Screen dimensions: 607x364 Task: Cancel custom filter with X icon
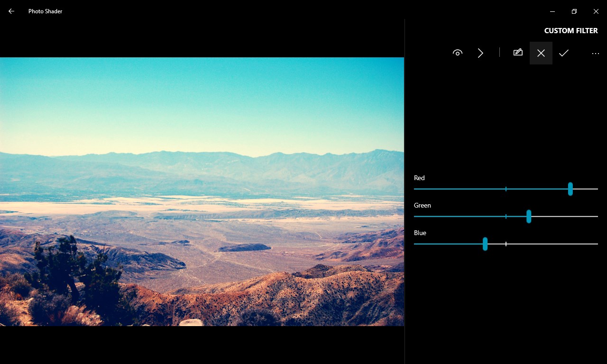click(x=541, y=53)
